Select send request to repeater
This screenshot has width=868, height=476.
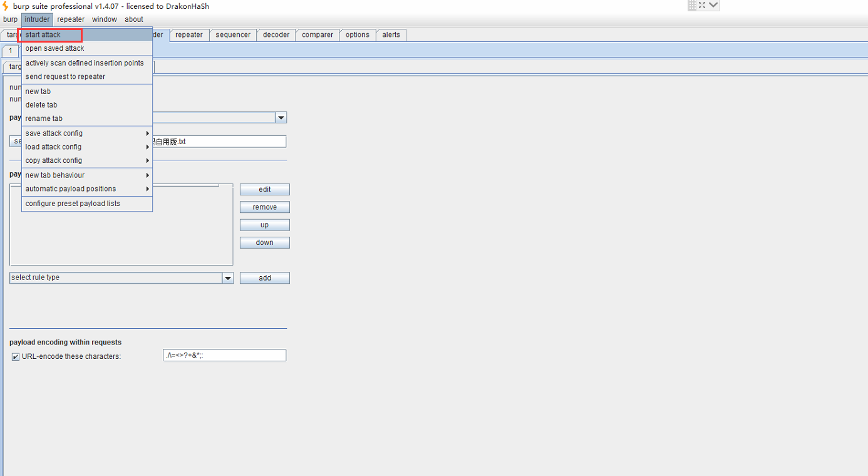(x=87, y=77)
